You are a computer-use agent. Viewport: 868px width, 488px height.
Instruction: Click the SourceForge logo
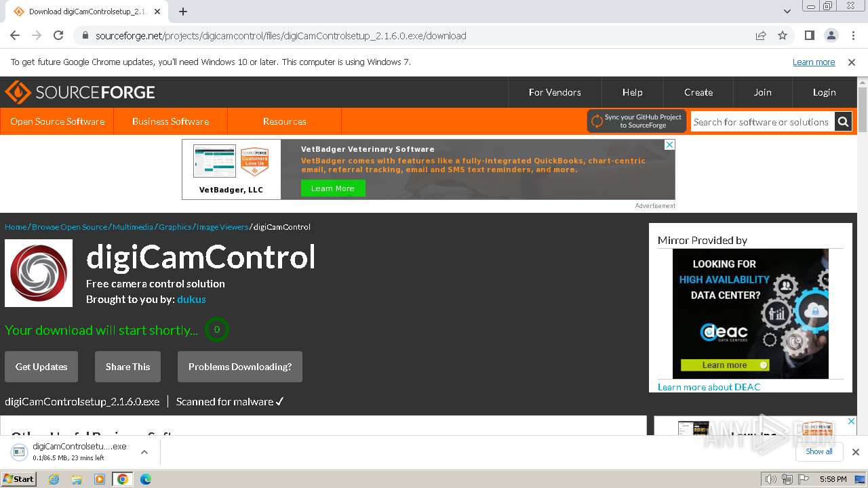pyautogui.click(x=79, y=92)
